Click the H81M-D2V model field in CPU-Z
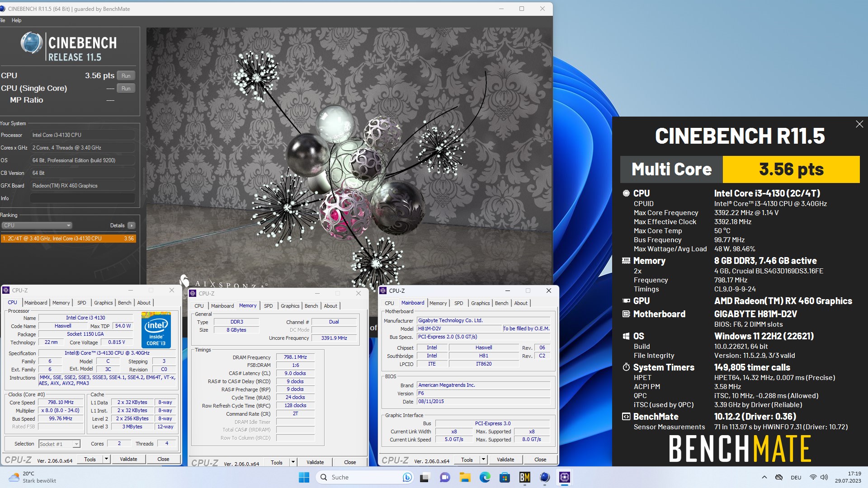Image resolution: width=868 pixels, height=488 pixels. pos(459,328)
